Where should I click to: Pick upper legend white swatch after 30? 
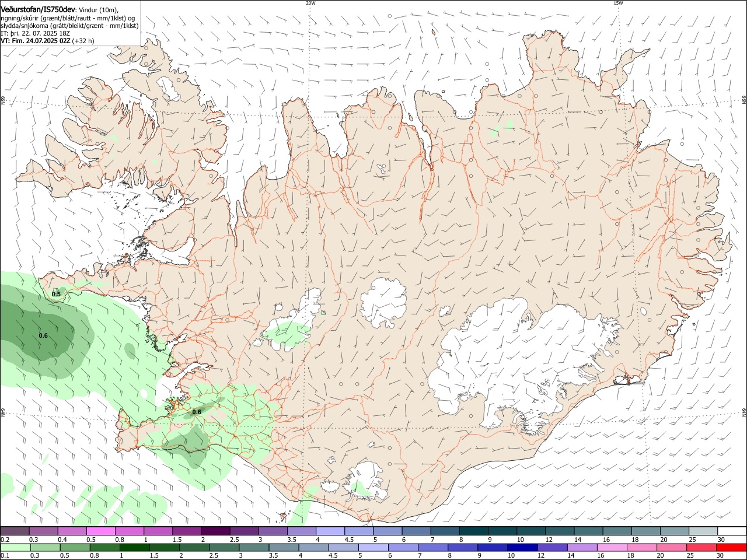(731, 531)
